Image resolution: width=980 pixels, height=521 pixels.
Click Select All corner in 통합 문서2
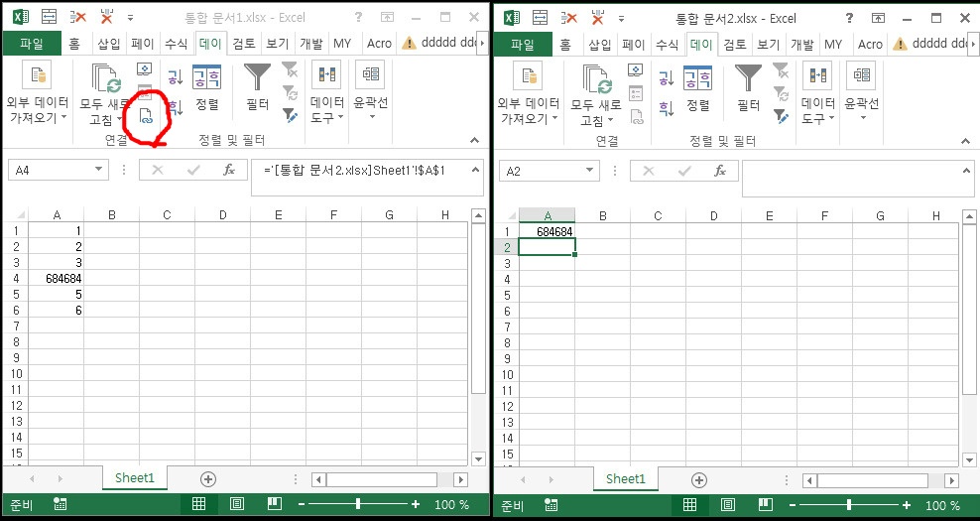coord(512,216)
